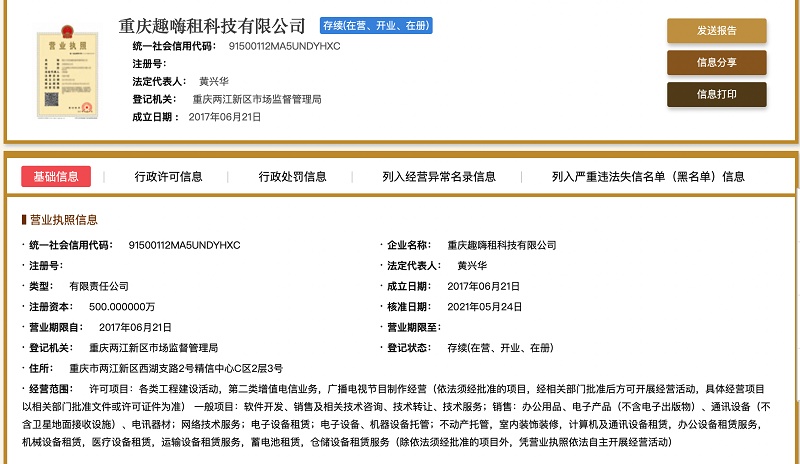This screenshot has height=464, width=800.
Task: Click the 住所 address text
Action: coord(169,368)
